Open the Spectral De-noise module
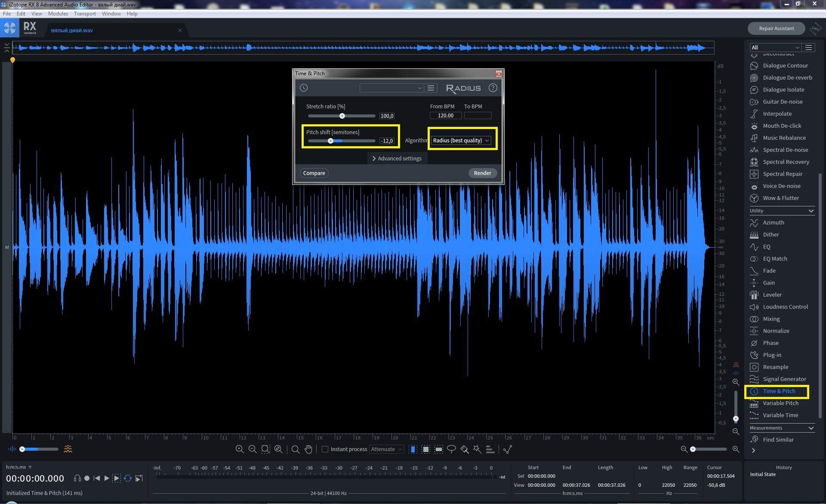Screen dimensions: 826x504 coord(785,150)
